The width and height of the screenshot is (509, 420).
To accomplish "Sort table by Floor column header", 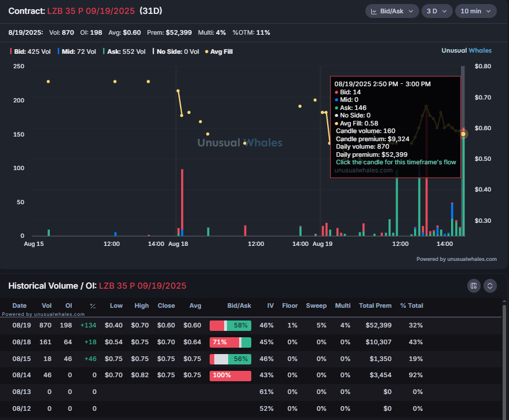I will tap(290, 305).
